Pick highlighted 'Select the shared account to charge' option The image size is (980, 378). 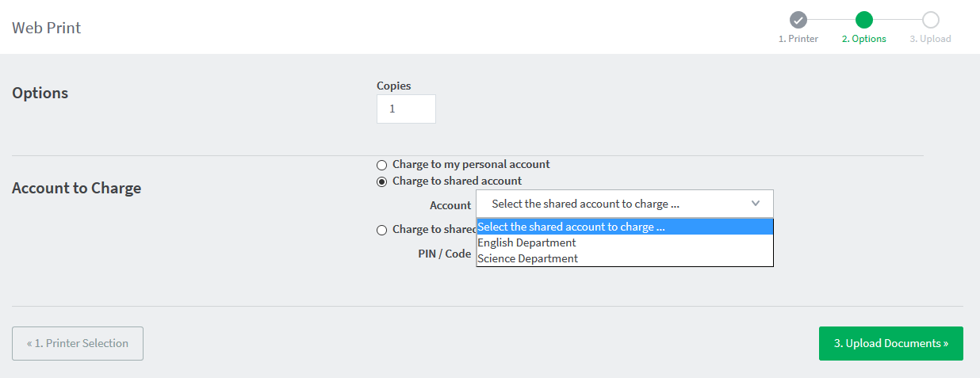pos(625,227)
